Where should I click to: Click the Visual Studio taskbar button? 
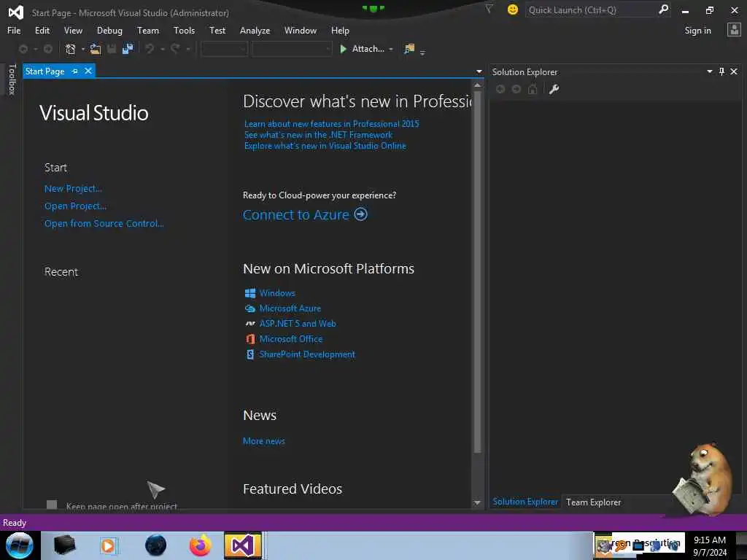point(243,545)
